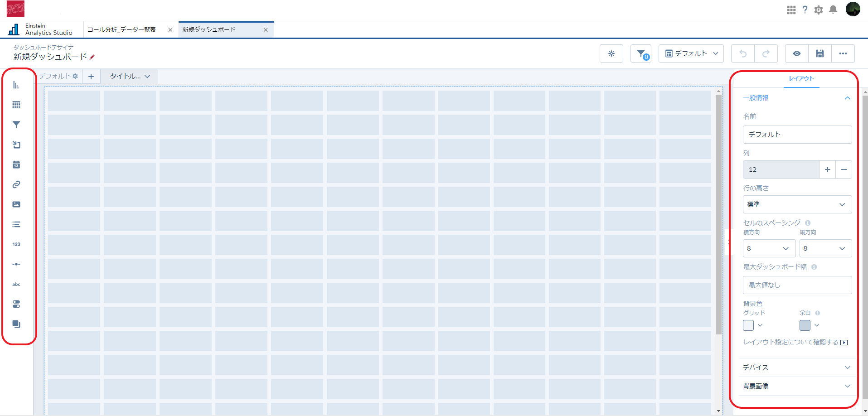Increase column count with plus button
This screenshot has width=868, height=416.
point(827,169)
